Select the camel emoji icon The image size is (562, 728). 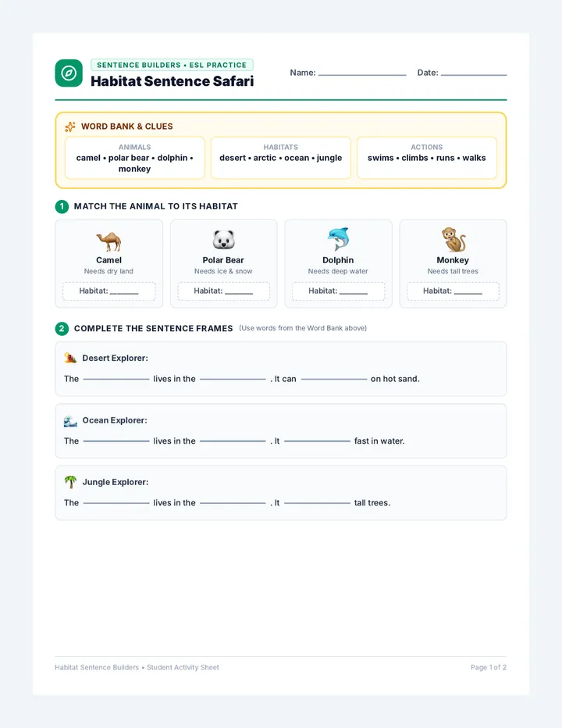point(108,241)
